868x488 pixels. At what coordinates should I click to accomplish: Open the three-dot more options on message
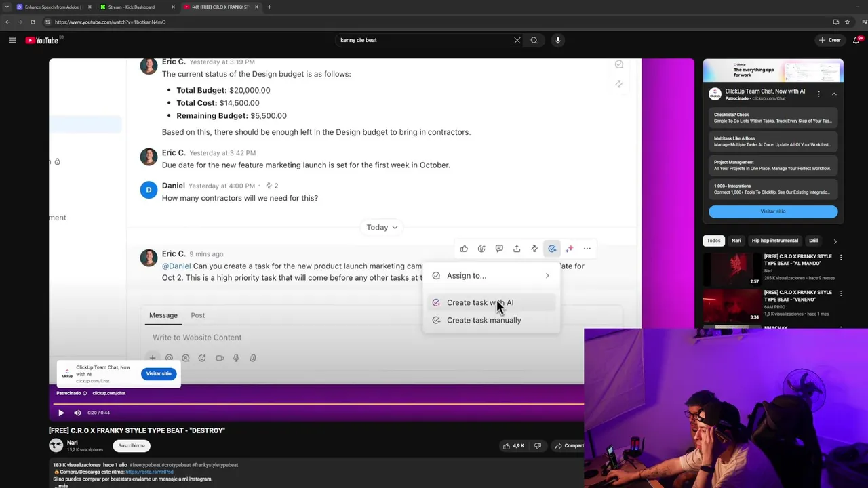[587, 249]
